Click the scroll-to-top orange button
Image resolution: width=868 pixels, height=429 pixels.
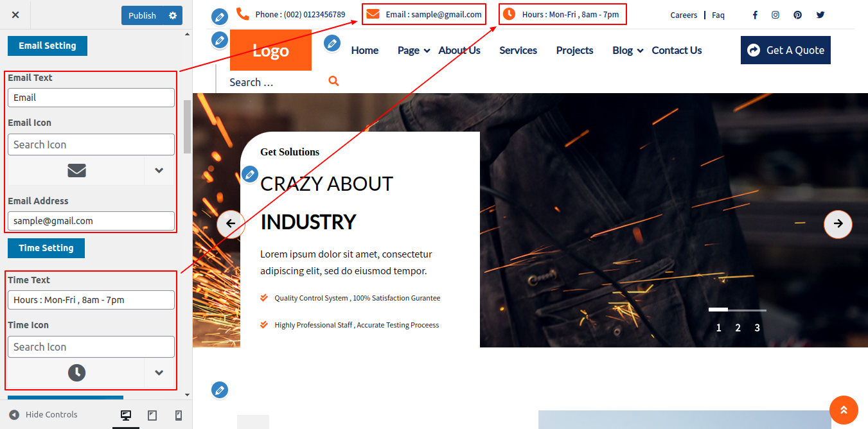pyautogui.click(x=844, y=410)
